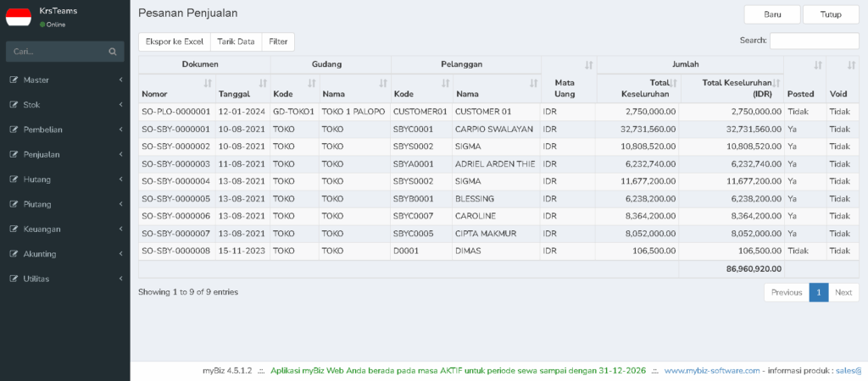Click the Baru button
The width and height of the screenshot is (868, 381).
tap(772, 15)
